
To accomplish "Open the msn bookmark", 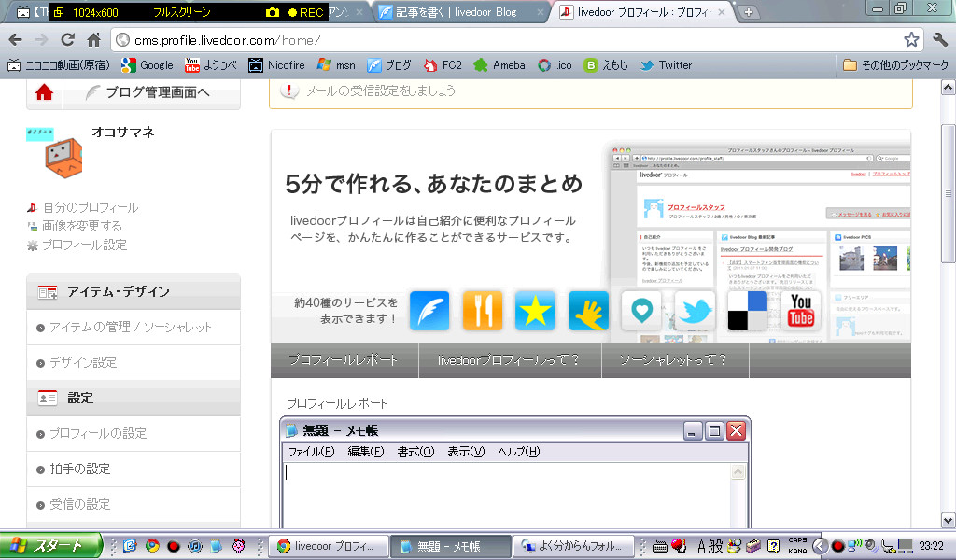I will (336, 65).
